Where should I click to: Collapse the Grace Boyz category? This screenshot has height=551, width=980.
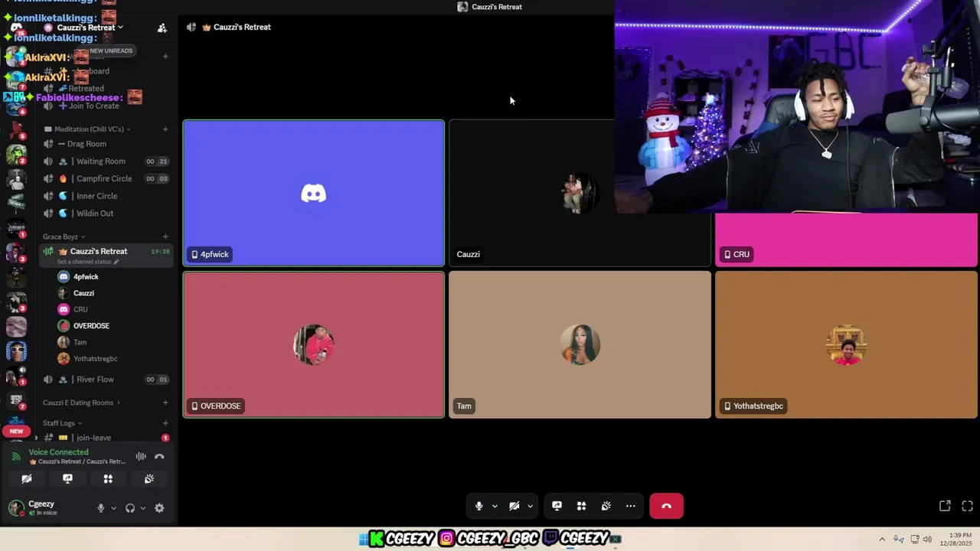(64, 236)
